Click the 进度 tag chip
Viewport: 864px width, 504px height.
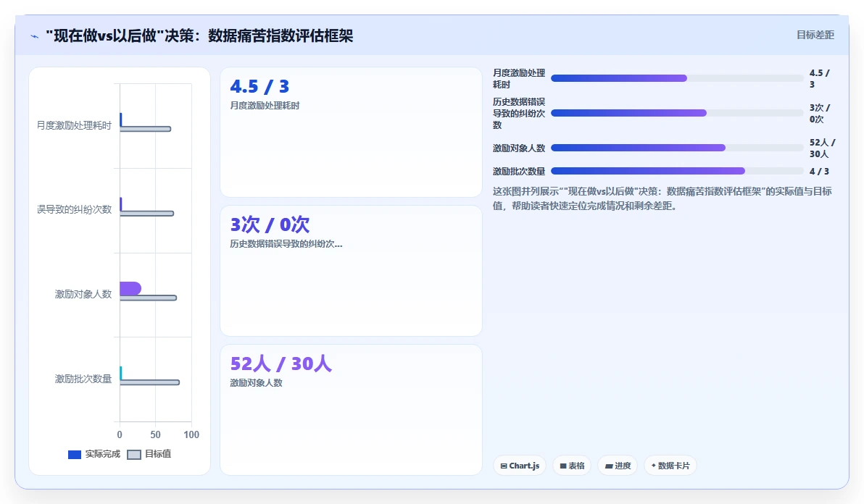(618, 466)
